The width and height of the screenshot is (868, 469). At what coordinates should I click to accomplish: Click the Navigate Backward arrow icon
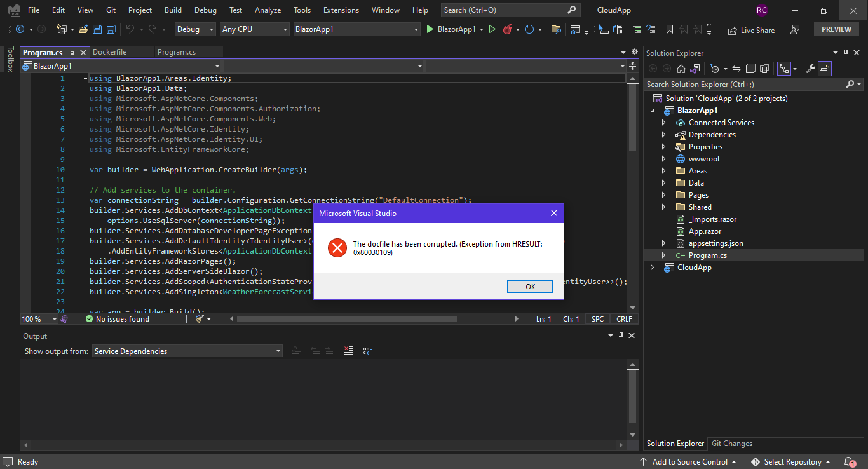coord(20,29)
